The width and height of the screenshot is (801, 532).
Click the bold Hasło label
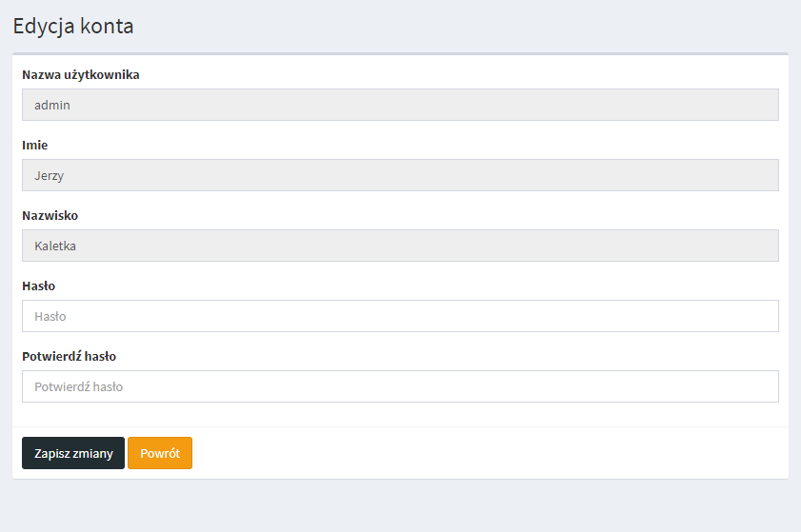tap(38, 286)
